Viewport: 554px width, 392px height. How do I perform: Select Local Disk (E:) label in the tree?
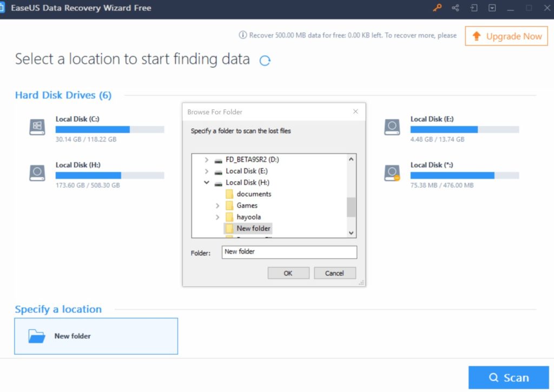click(x=247, y=171)
